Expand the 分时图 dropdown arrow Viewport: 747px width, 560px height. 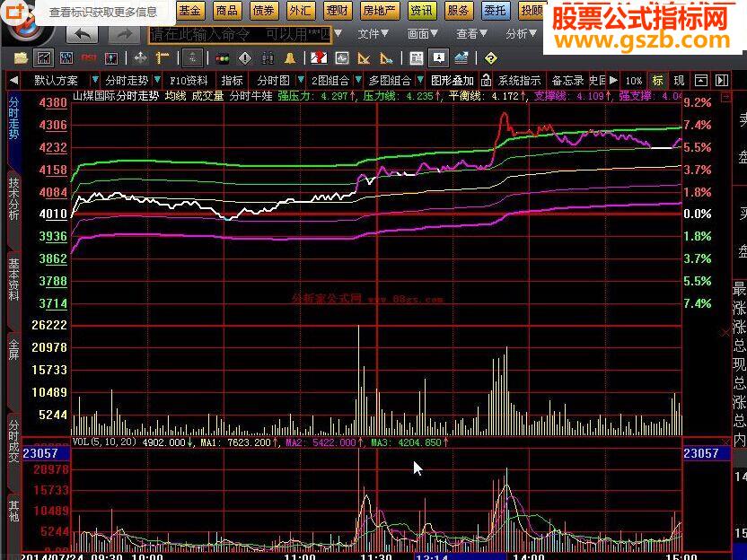(x=301, y=80)
